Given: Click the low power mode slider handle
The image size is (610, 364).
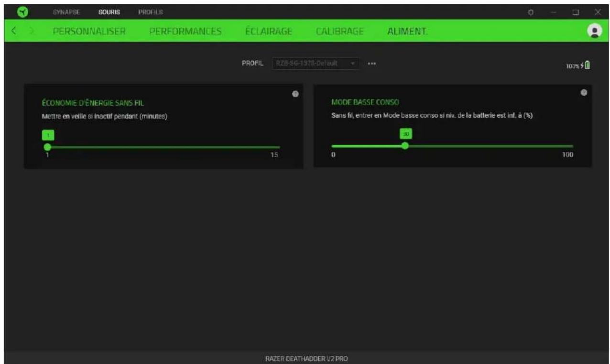Looking at the screenshot, I should click(405, 146).
